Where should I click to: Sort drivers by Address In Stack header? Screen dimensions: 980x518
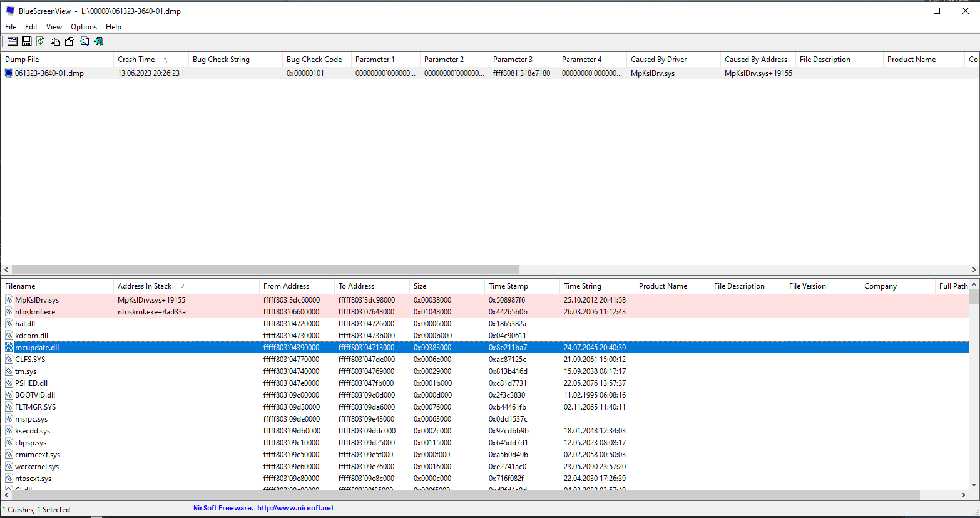click(x=186, y=286)
